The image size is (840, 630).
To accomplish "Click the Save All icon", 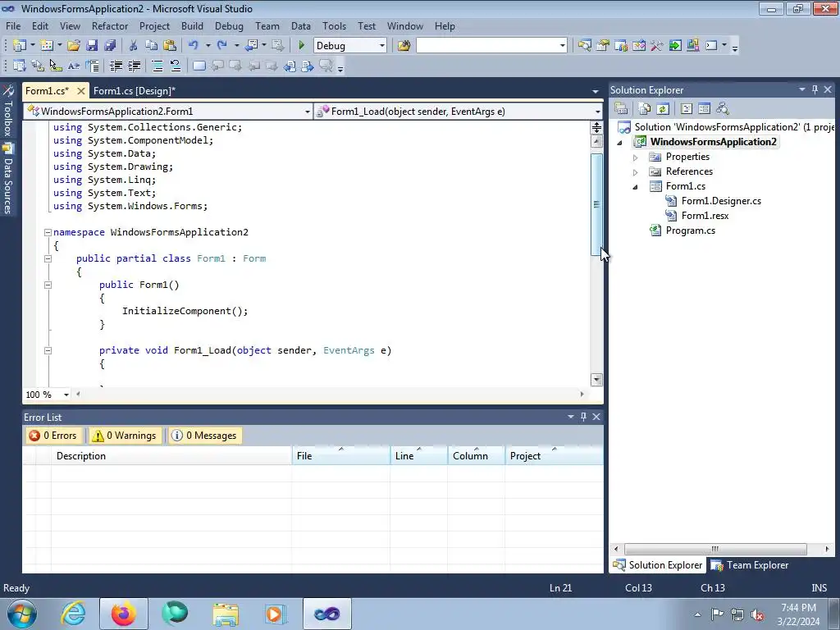I will pyautogui.click(x=110, y=46).
